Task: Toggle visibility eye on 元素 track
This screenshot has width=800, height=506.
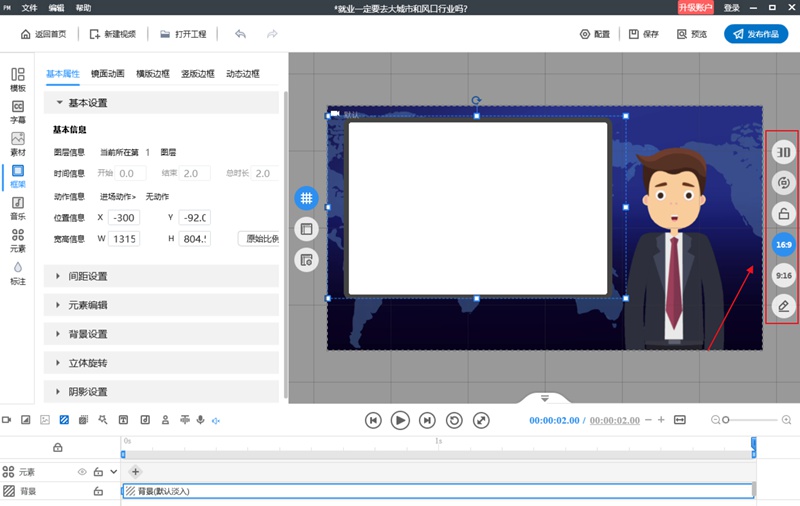Action: 82,472
